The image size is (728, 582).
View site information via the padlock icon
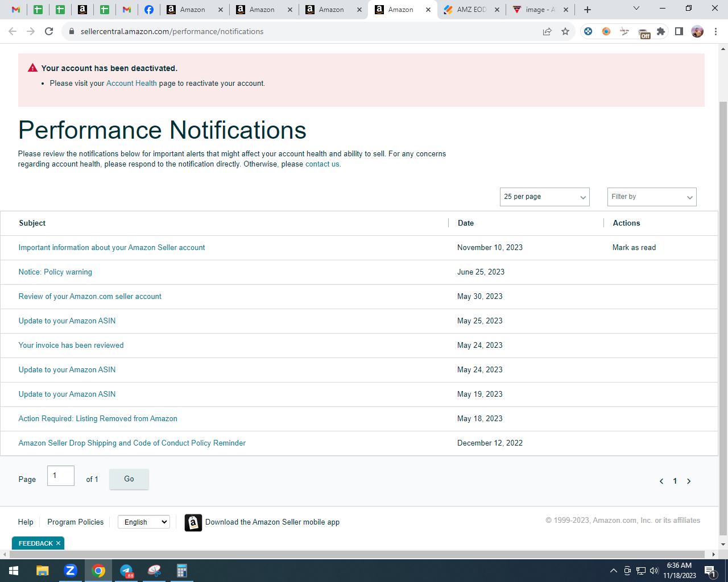[x=72, y=31]
